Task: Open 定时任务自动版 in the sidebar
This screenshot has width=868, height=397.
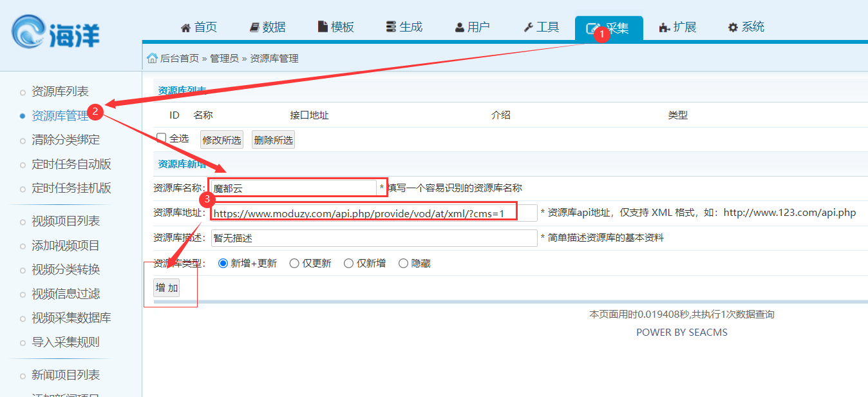Action: point(71,164)
